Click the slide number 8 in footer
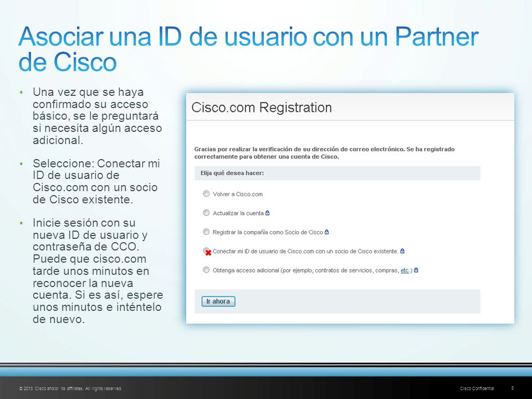532x399 pixels. tap(512, 388)
